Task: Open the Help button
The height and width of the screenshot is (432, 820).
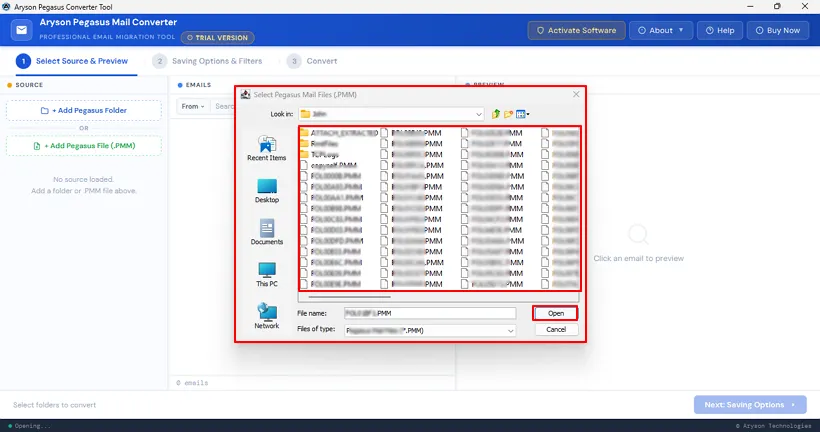Action: 720,30
